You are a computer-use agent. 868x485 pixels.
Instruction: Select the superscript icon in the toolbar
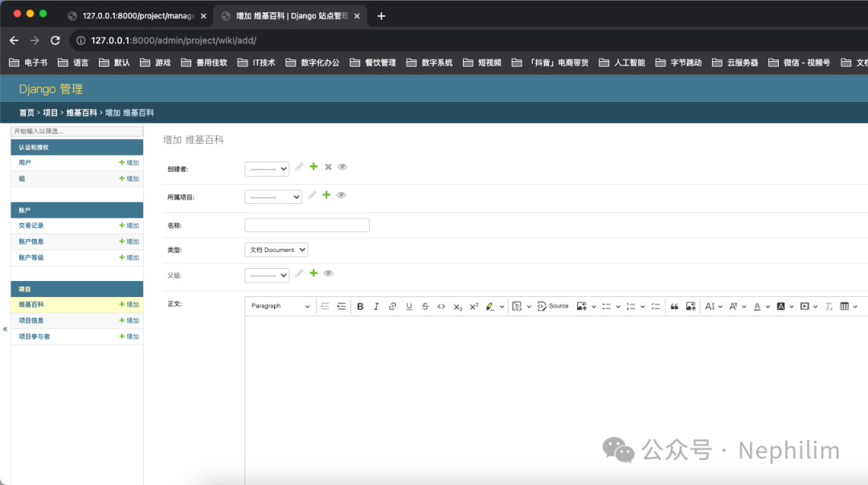point(473,306)
